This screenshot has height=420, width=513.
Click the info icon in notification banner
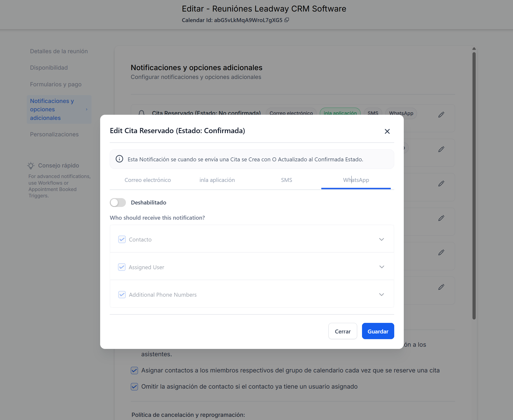point(119,159)
